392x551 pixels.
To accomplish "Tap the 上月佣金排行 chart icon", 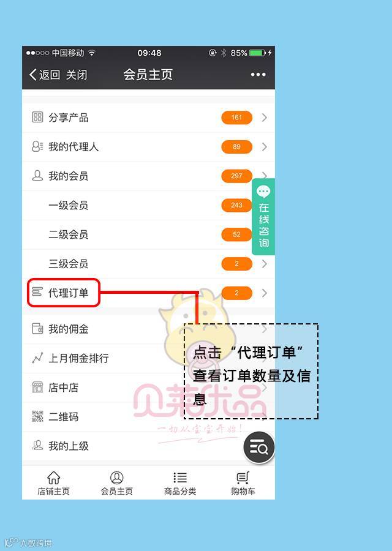I will pos(37,358).
